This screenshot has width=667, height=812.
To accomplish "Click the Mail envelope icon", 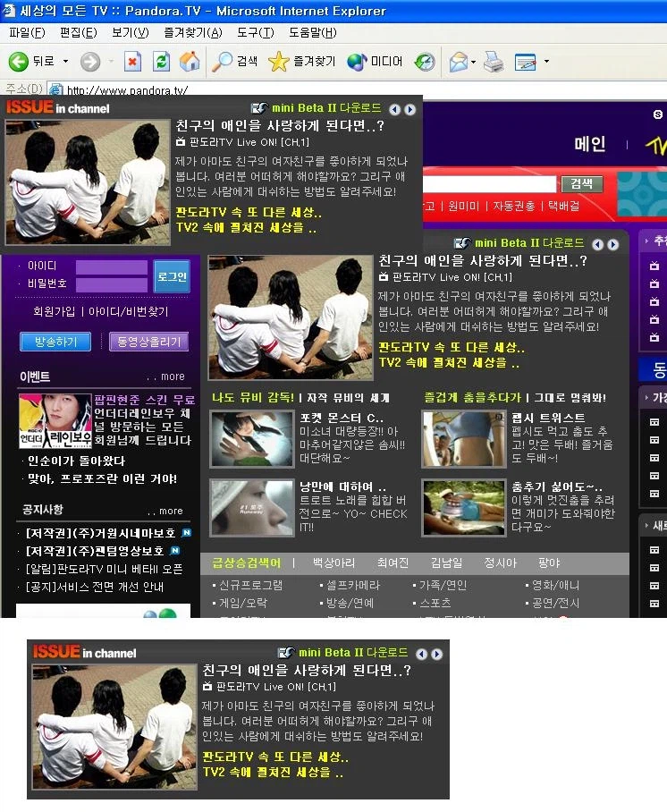I will tap(459, 62).
